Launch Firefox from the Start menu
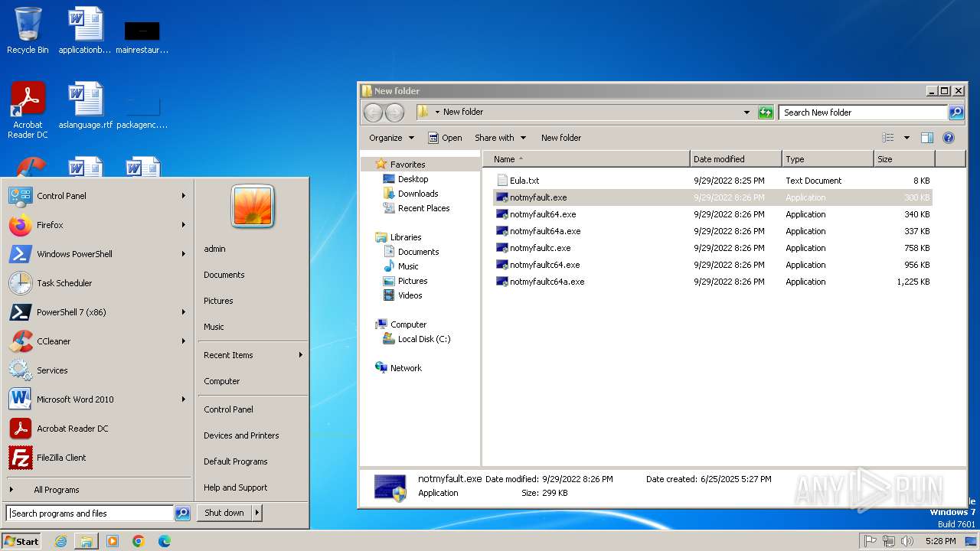Viewport: 980px width, 551px height. click(x=98, y=225)
